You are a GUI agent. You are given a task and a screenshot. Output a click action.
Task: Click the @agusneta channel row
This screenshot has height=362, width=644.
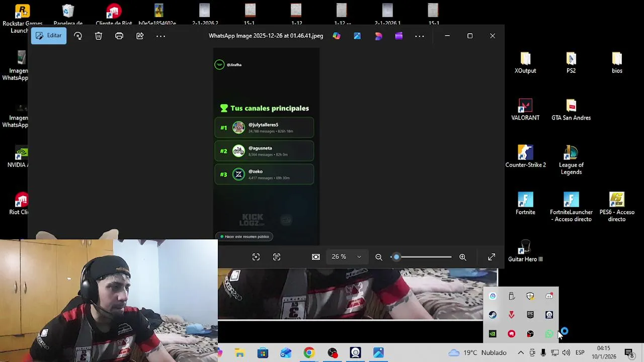click(x=264, y=151)
